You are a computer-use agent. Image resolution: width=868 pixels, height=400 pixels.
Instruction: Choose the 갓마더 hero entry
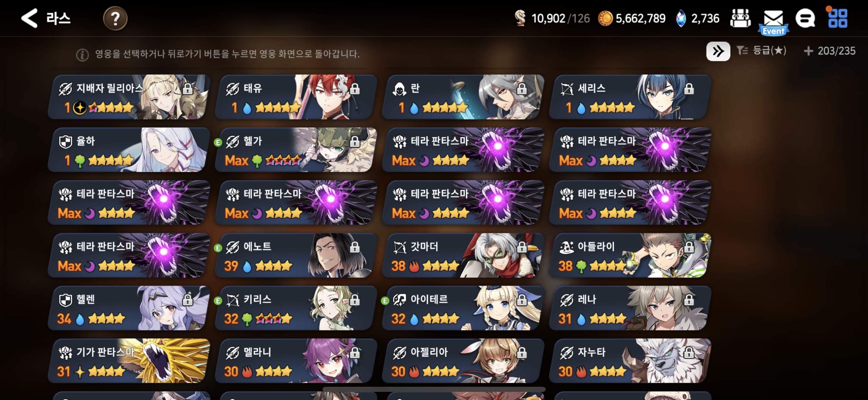(x=463, y=255)
